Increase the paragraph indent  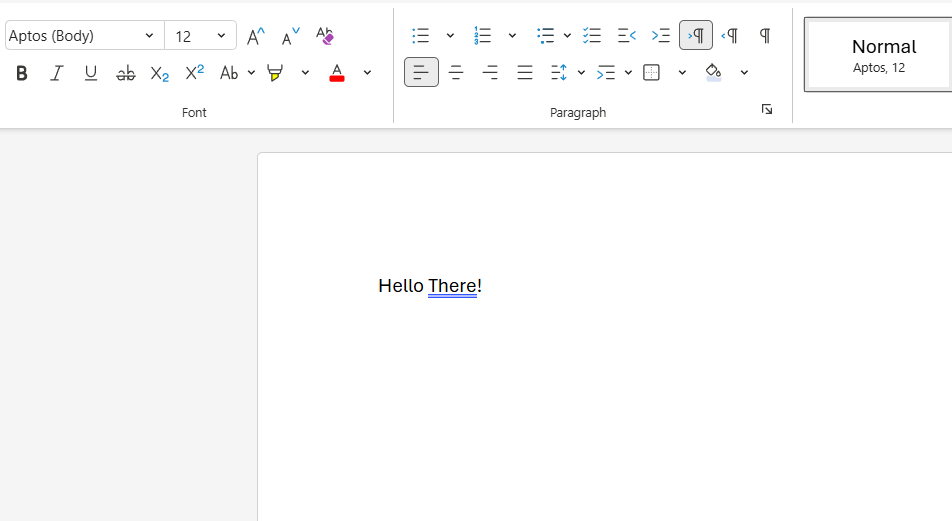click(661, 36)
